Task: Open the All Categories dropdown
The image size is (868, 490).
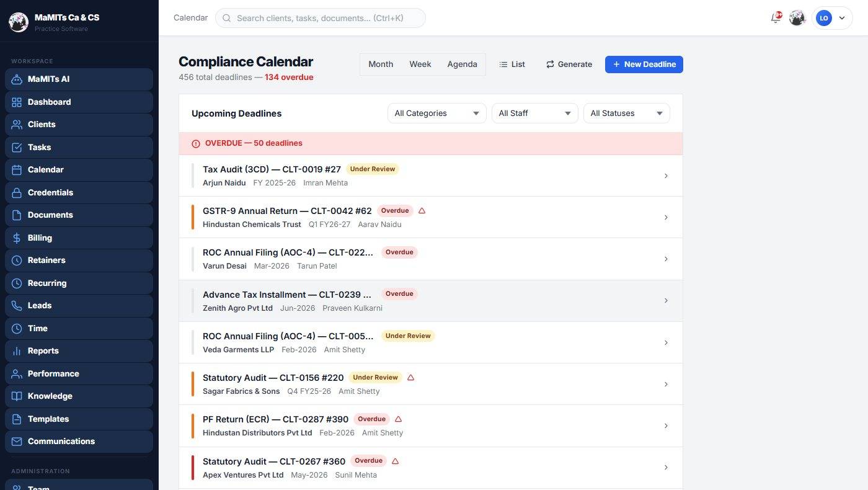Action: click(436, 114)
